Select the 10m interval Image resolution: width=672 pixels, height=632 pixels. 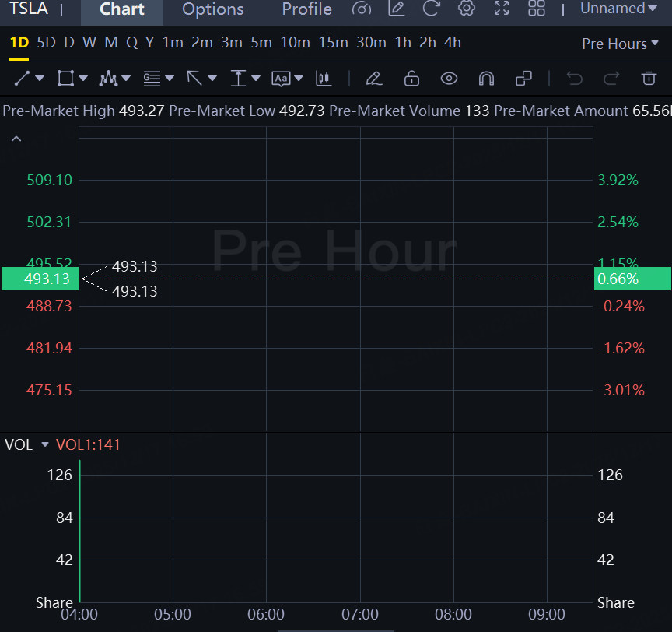click(x=295, y=43)
